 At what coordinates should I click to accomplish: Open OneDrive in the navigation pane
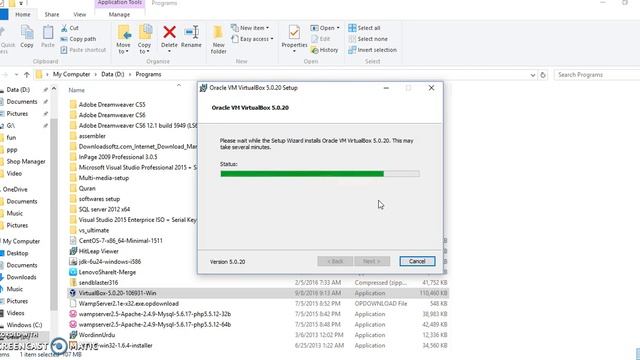click(15, 189)
